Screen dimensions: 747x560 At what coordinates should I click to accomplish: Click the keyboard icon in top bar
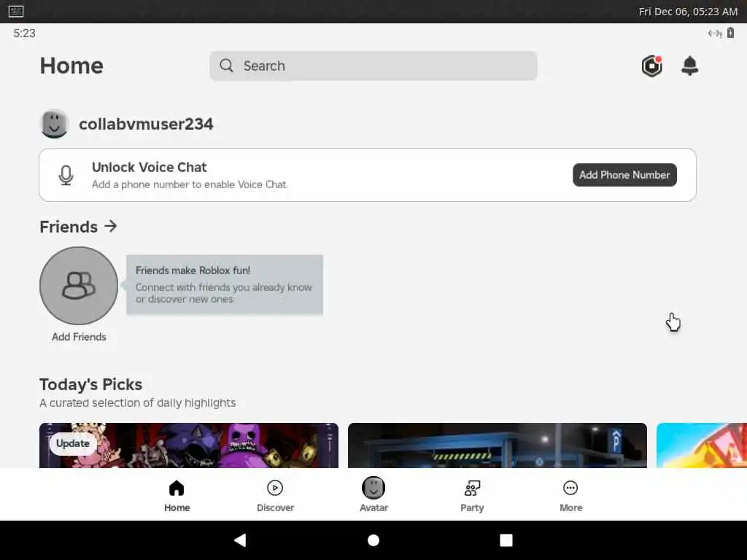point(16,11)
